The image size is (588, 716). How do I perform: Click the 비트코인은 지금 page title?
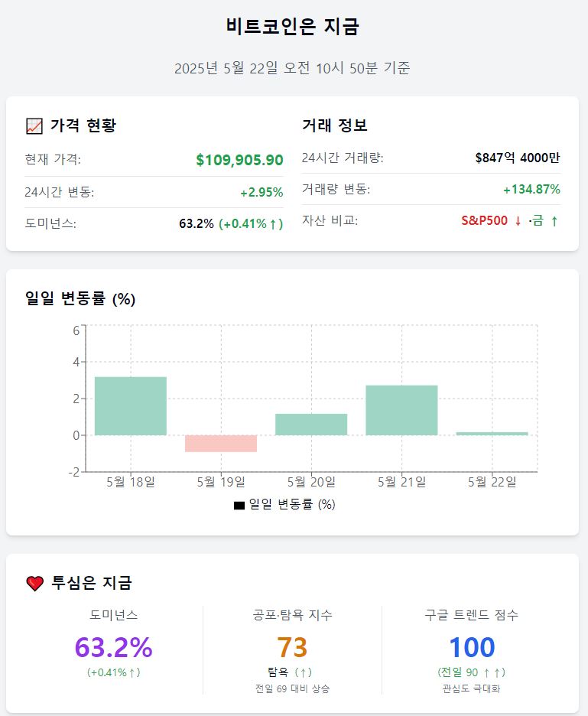pos(293,26)
